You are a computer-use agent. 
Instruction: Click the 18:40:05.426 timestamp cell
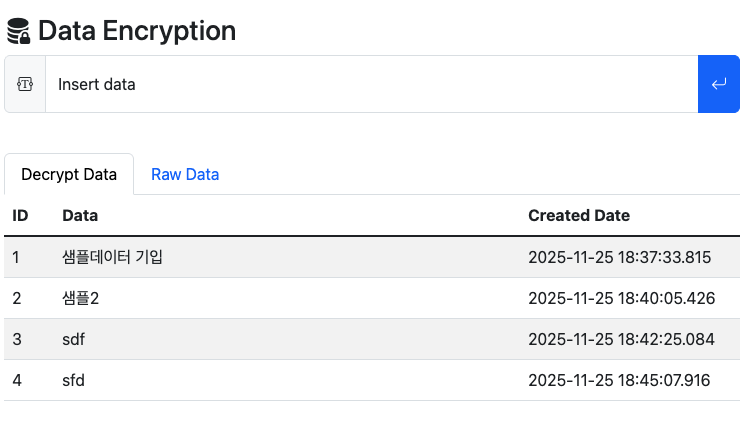pyautogui.click(x=621, y=298)
